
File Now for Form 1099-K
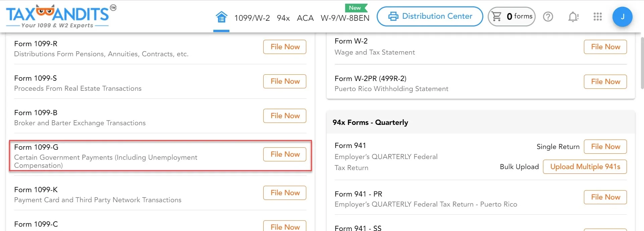(284, 192)
